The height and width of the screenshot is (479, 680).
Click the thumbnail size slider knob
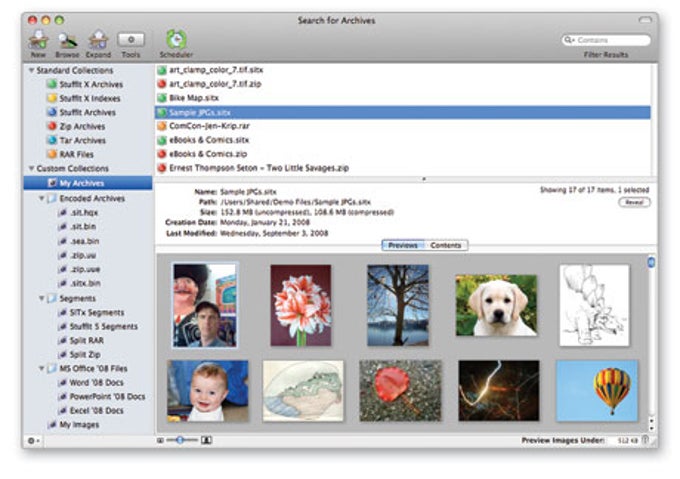coord(180,440)
